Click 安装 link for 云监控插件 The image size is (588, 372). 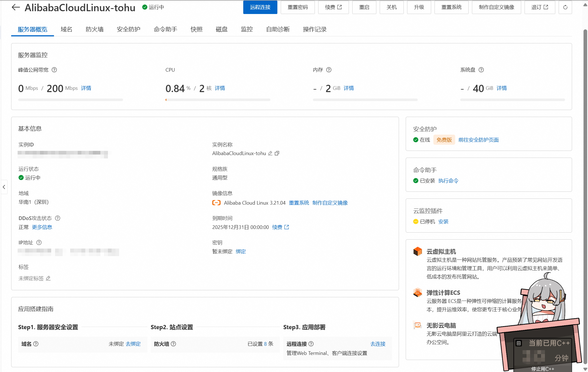tap(443, 221)
